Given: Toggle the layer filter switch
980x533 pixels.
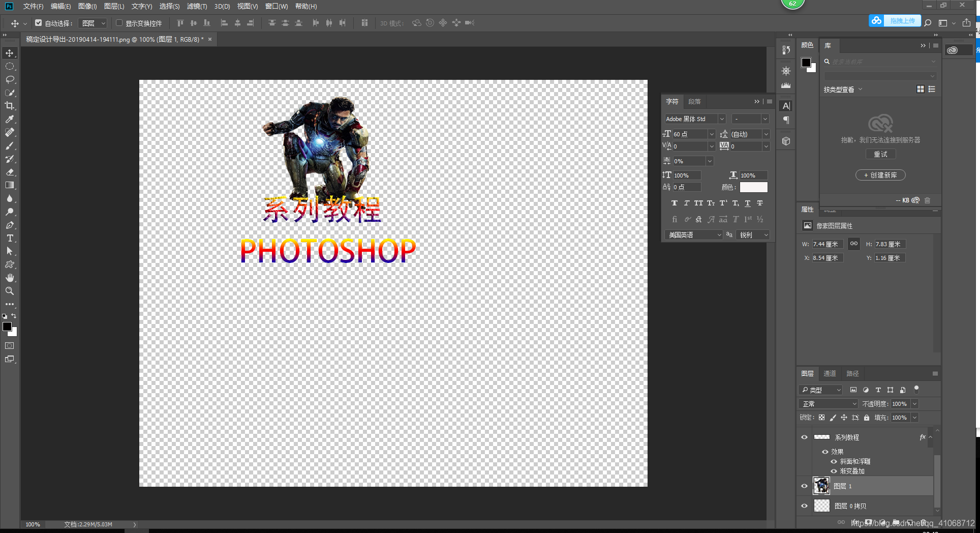Looking at the screenshot, I should pyautogui.click(x=916, y=390).
